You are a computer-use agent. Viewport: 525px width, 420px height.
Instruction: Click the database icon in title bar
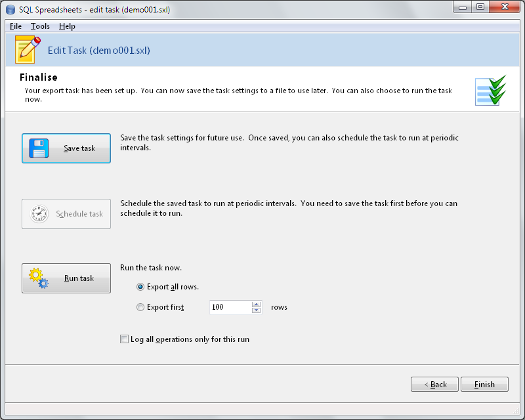coord(10,10)
